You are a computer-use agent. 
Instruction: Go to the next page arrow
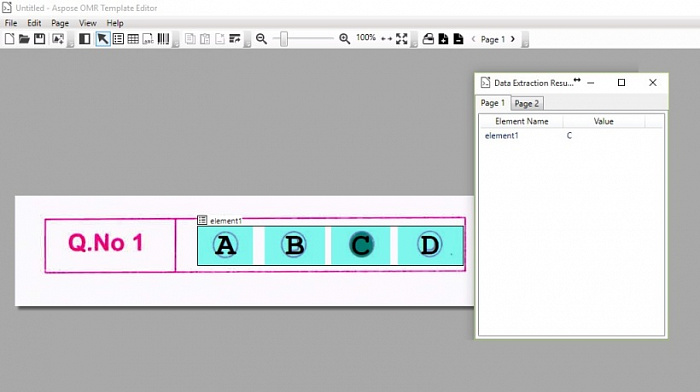(512, 39)
